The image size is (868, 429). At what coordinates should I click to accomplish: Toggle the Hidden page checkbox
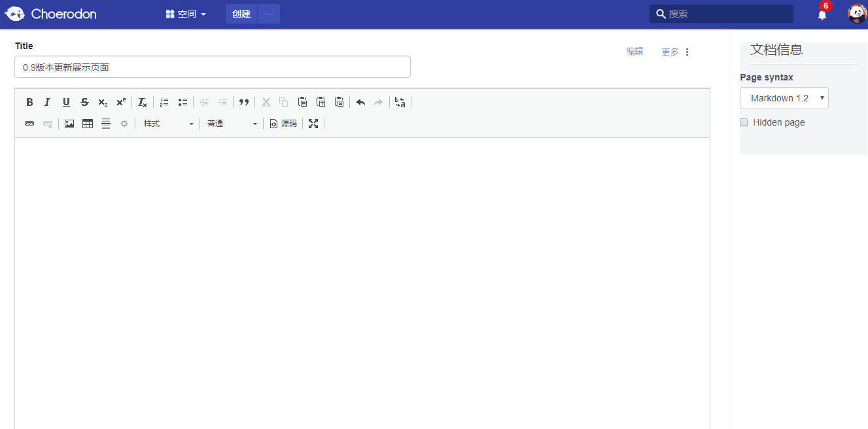pyautogui.click(x=744, y=122)
